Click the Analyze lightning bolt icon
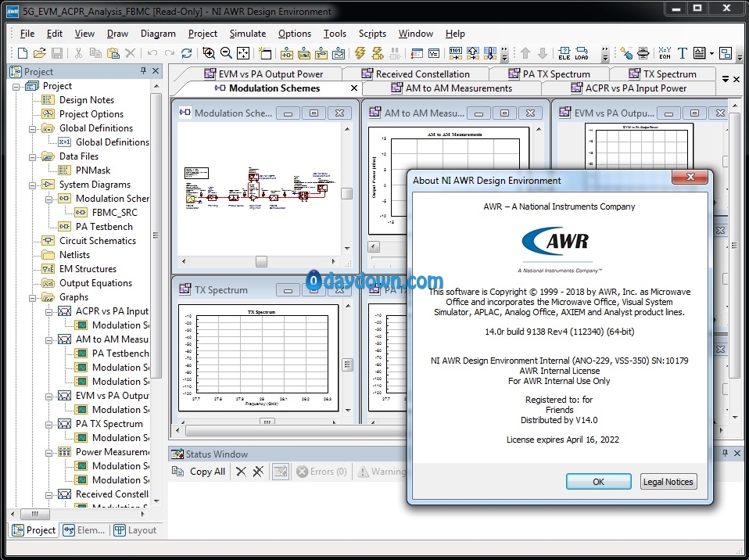The height and width of the screenshot is (560, 749). [360, 53]
